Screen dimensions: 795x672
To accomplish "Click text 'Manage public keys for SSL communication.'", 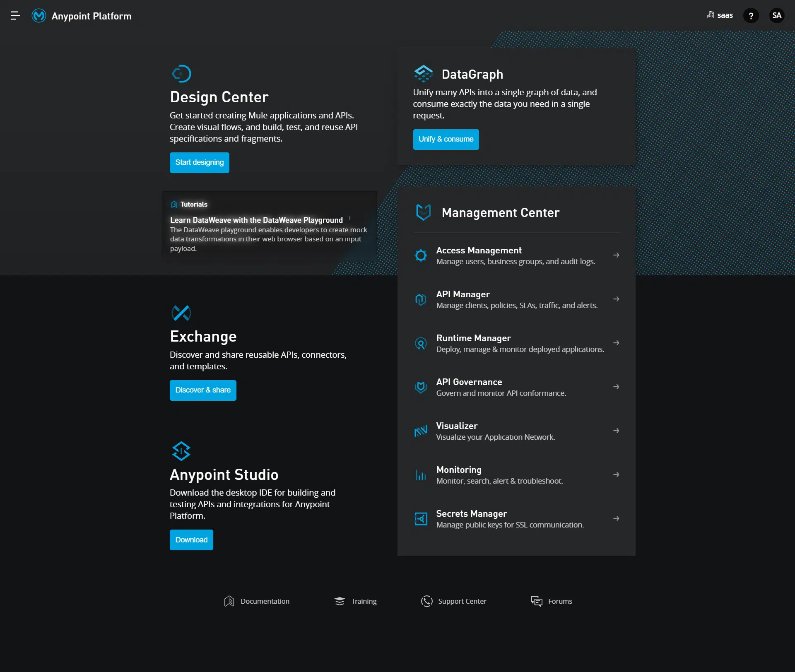I will coord(510,525).
